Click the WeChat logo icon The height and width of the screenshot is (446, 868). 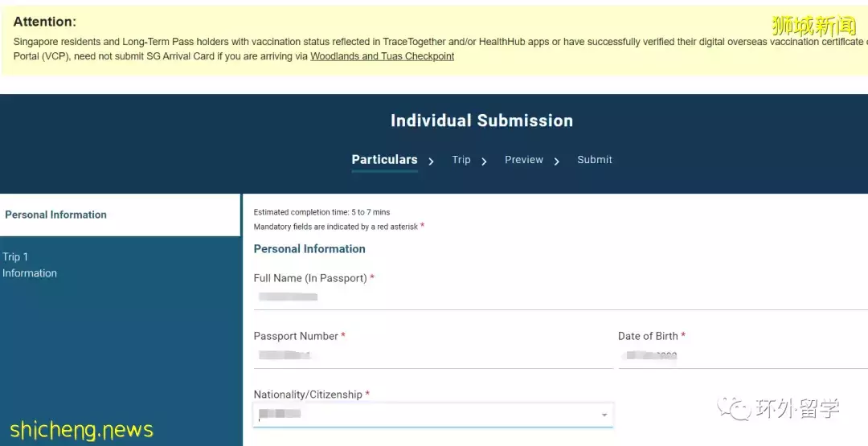tap(733, 409)
